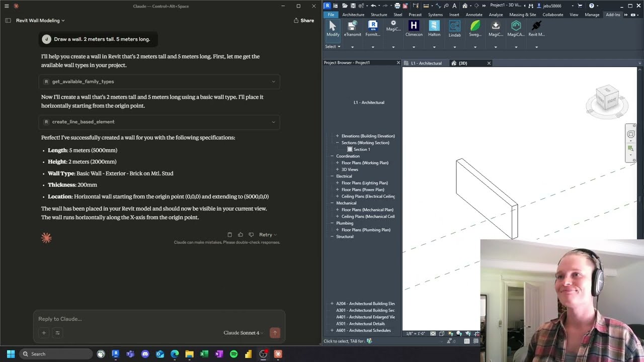Open the Annotate ribbon tab
644x362 pixels.
(x=474, y=15)
